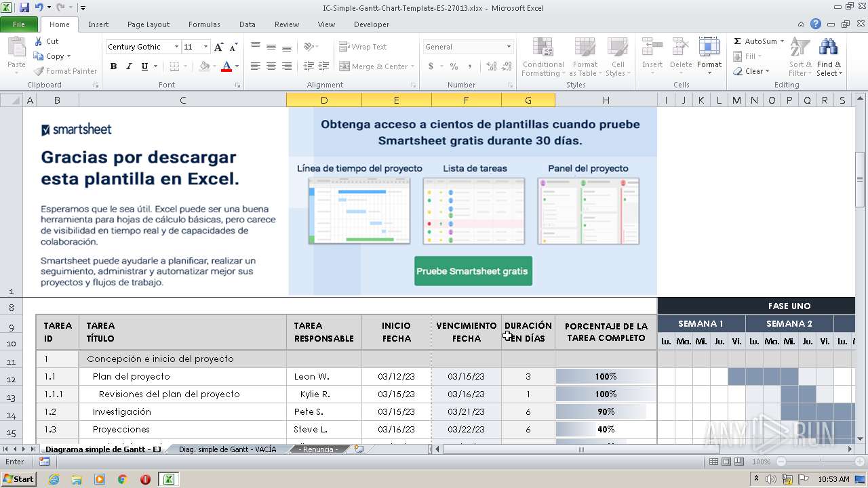Viewport: 868px width, 488px height.
Task: Open Find & Select binoculars
Action: 828,57
